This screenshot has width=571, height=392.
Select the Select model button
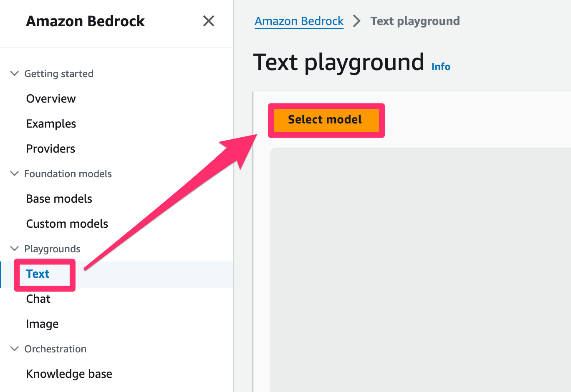(326, 120)
